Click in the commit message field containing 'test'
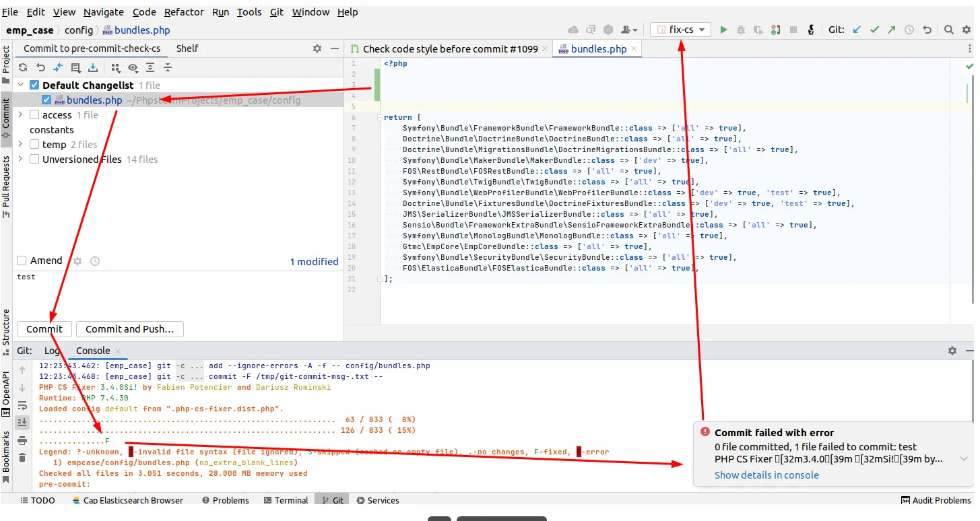 pos(178,293)
